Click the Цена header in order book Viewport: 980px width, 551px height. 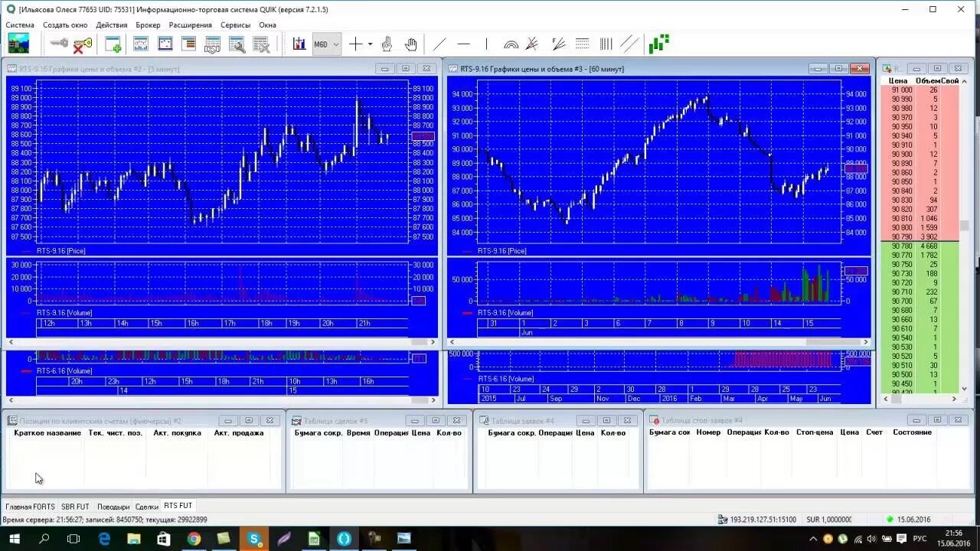point(898,81)
